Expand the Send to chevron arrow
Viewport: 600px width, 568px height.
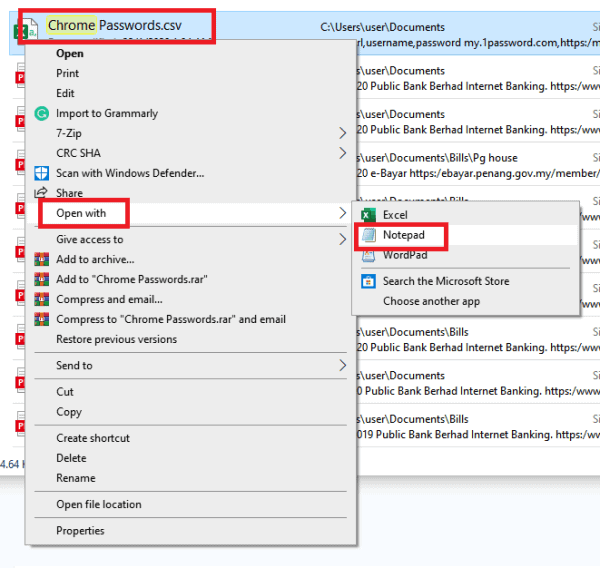point(342,366)
